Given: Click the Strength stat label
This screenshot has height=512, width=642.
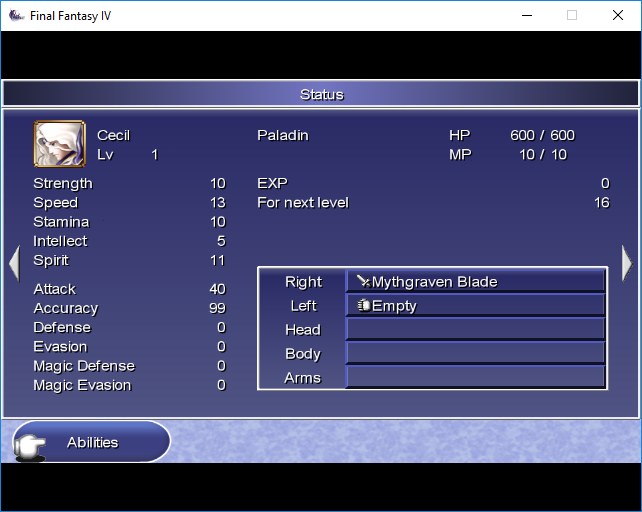Looking at the screenshot, I should tap(63, 184).
